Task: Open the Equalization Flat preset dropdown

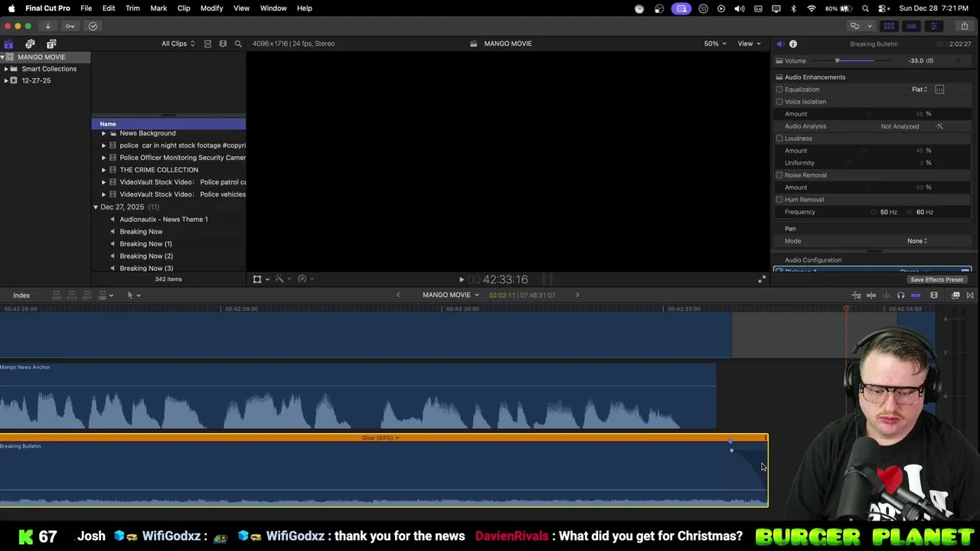Action: pos(920,90)
